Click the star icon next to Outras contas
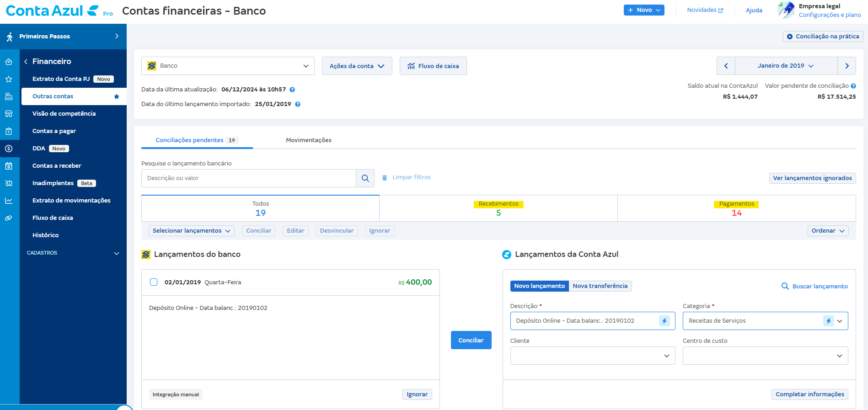 pyautogui.click(x=117, y=96)
